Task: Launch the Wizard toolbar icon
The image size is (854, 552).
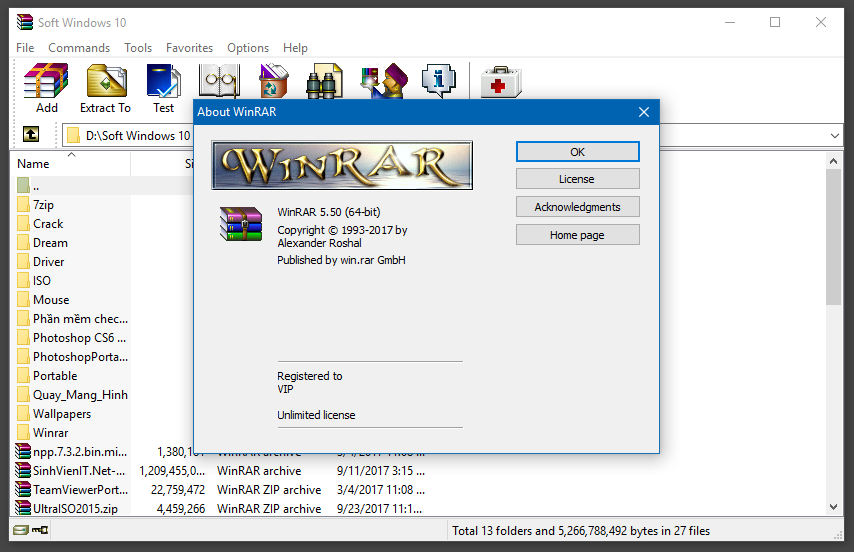Action: pyautogui.click(x=384, y=81)
